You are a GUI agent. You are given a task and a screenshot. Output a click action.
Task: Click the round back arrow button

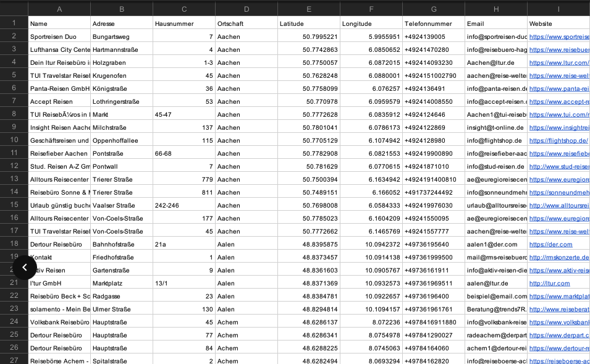click(x=25, y=267)
